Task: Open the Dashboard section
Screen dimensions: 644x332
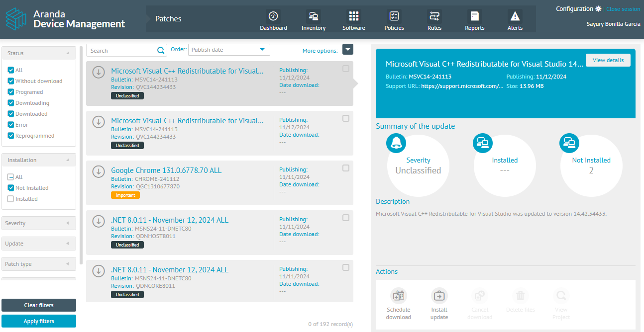Action: click(273, 20)
